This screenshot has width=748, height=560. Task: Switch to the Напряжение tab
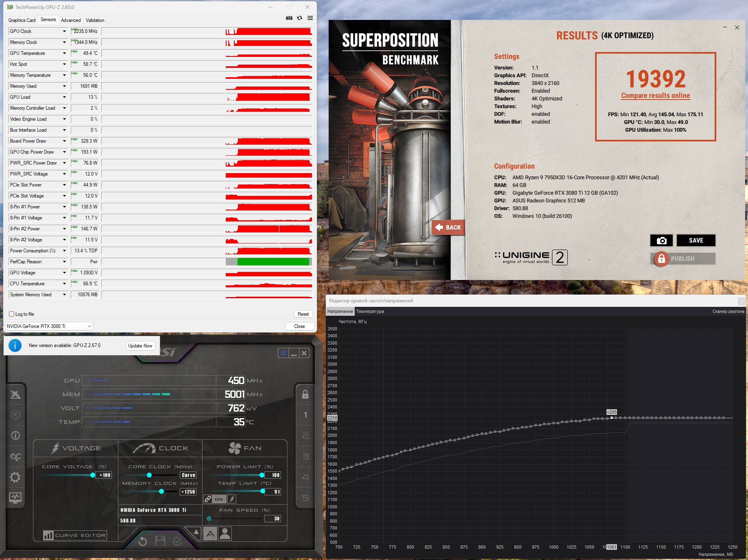[x=340, y=312]
